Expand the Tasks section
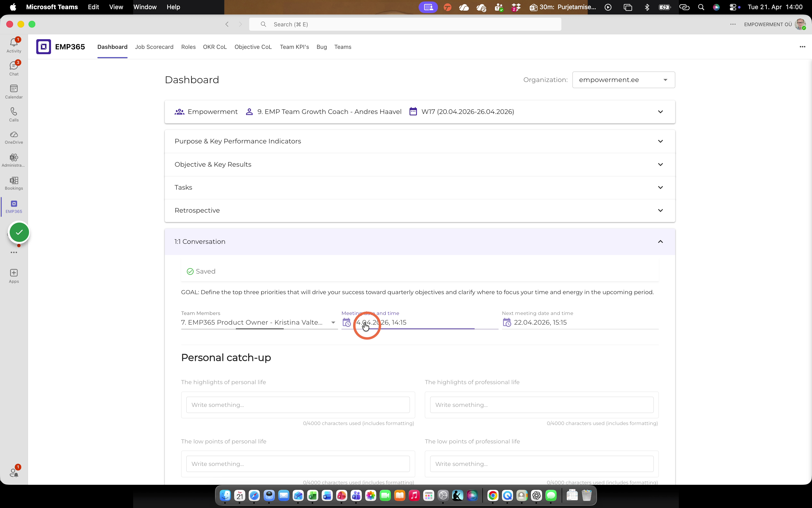Viewport: 812px width, 508px height. click(x=420, y=187)
